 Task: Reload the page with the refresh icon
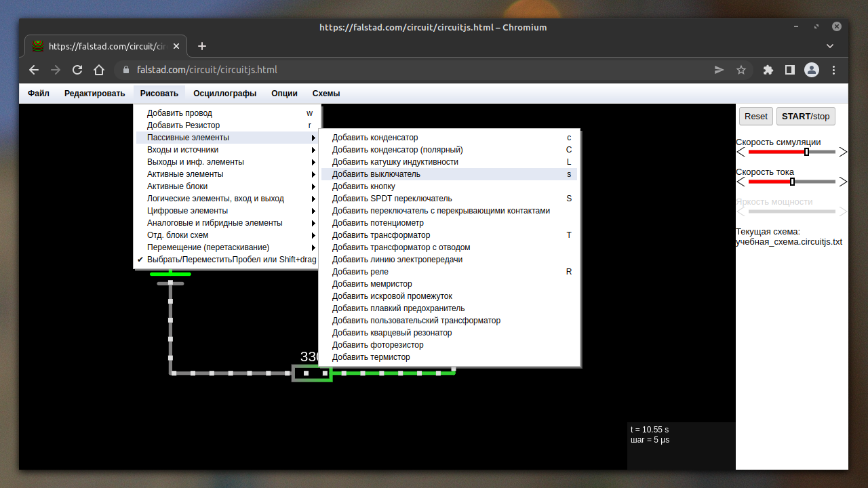pos(77,70)
